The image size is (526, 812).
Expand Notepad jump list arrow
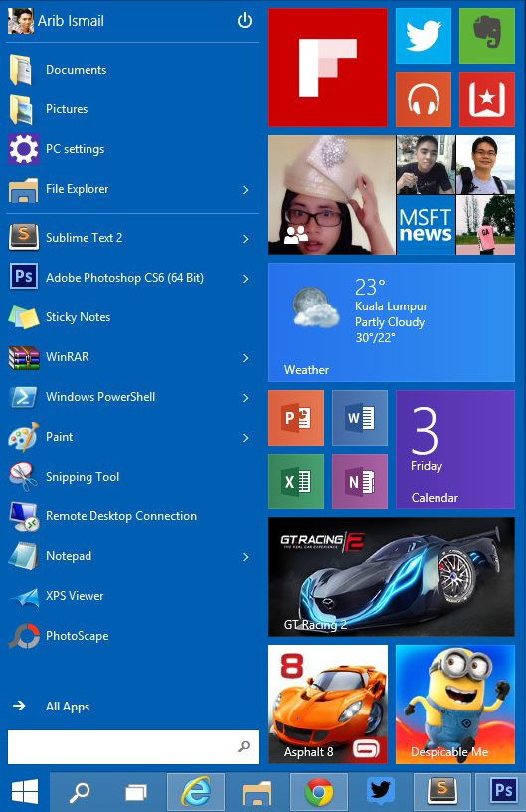tap(246, 557)
